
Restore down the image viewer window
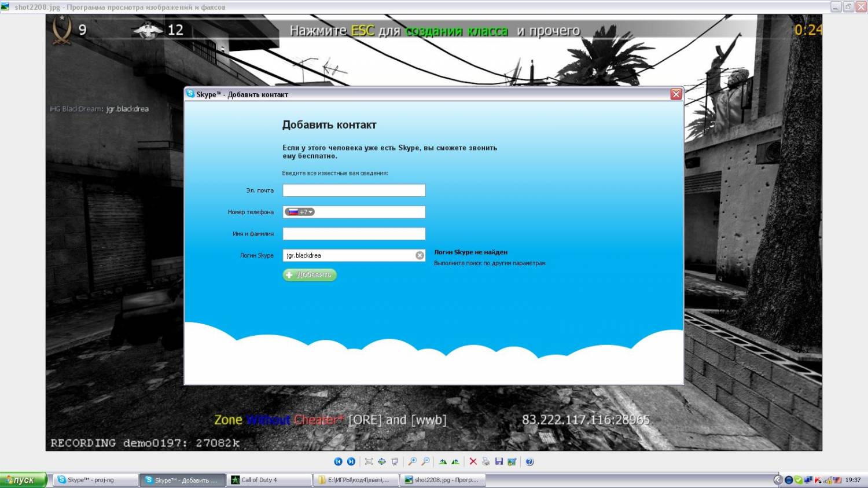848,7
